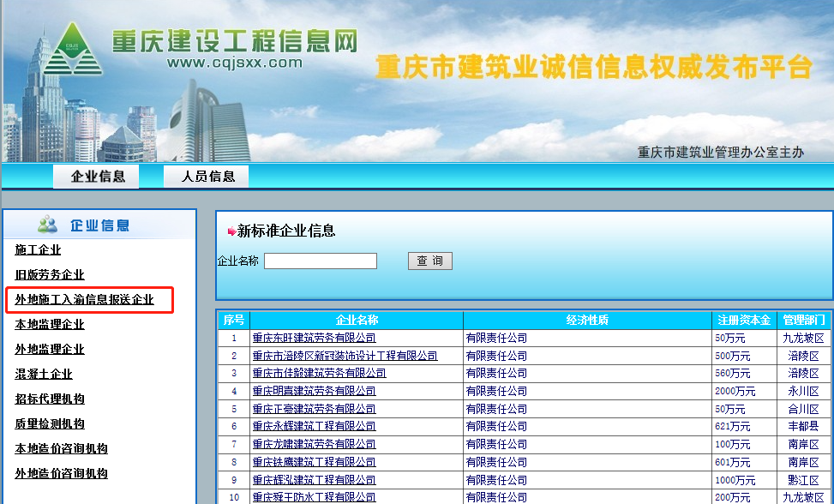Open the 人员信息 tab
Image resolution: width=834 pixels, height=504 pixels.
point(207,177)
